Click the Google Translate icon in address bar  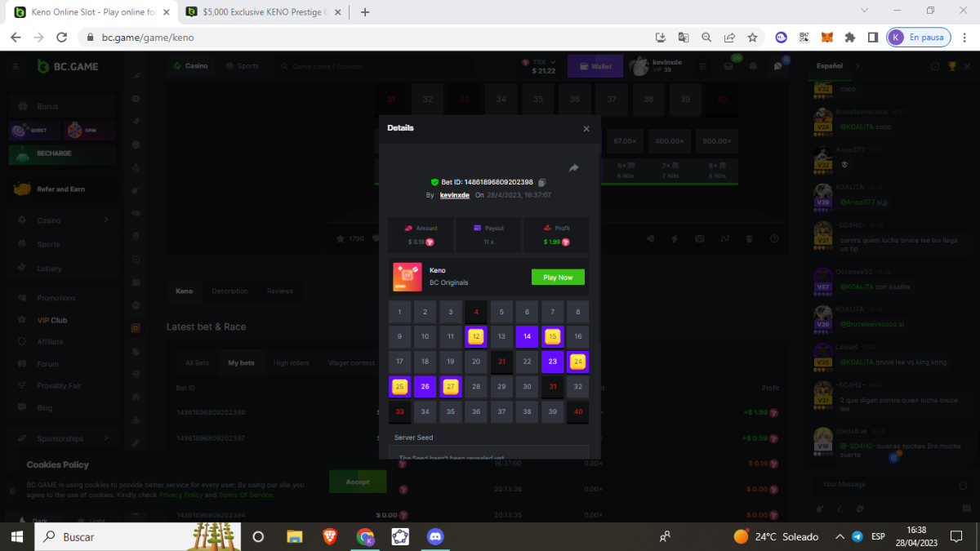pyautogui.click(x=684, y=38)
